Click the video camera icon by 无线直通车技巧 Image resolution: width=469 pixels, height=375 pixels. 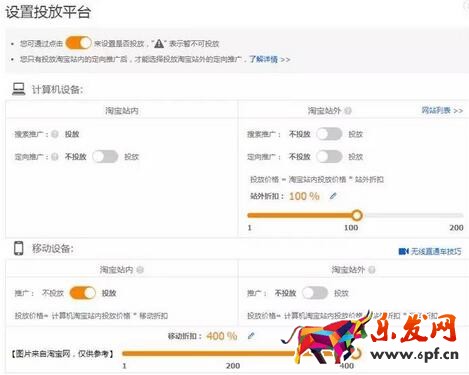tap(403, 251)
